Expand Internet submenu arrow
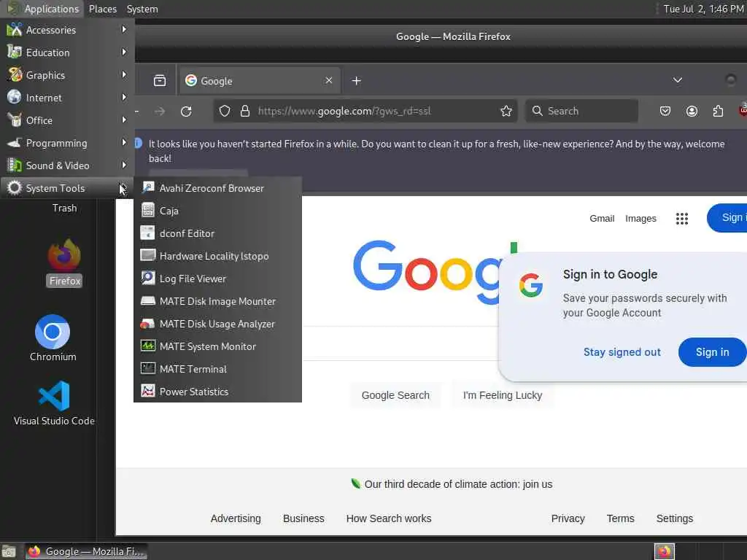This screenshot has width=747, height=560. click(124, 97)
